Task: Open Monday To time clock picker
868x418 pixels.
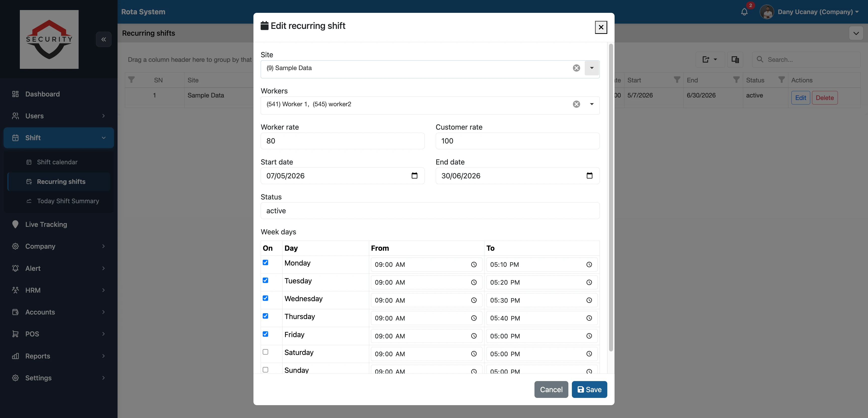Action: click(589, 265)
